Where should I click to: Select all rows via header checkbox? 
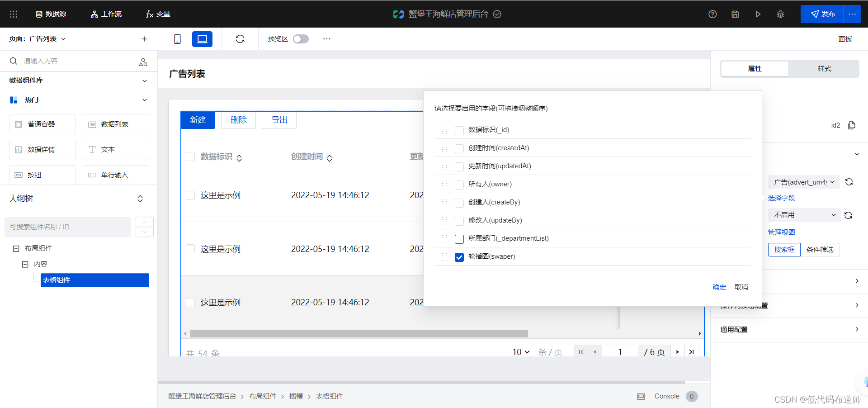[x=190, y=157]
